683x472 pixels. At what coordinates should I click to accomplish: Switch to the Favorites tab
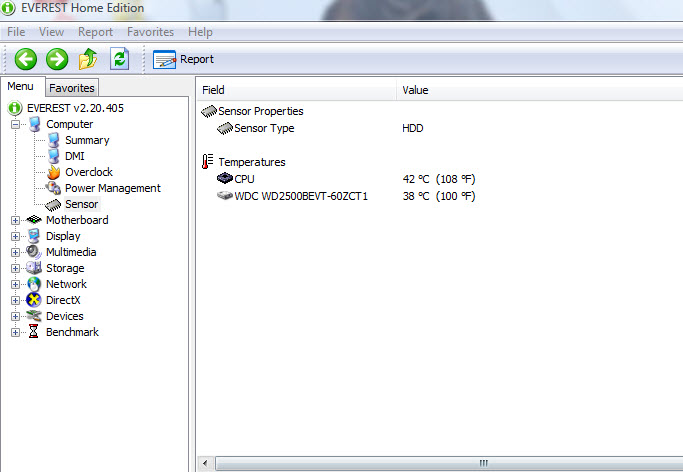click(72, 88)
